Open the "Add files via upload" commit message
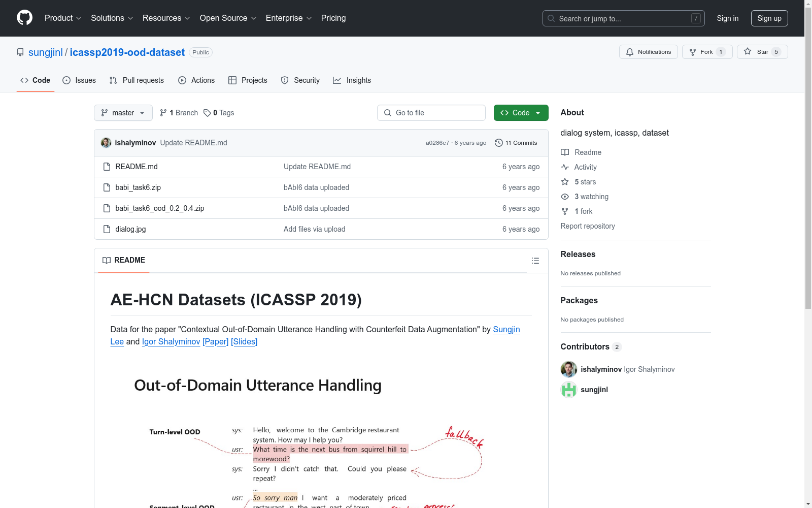The width and height of the screenshot is (812, 508). pos(315,229)
